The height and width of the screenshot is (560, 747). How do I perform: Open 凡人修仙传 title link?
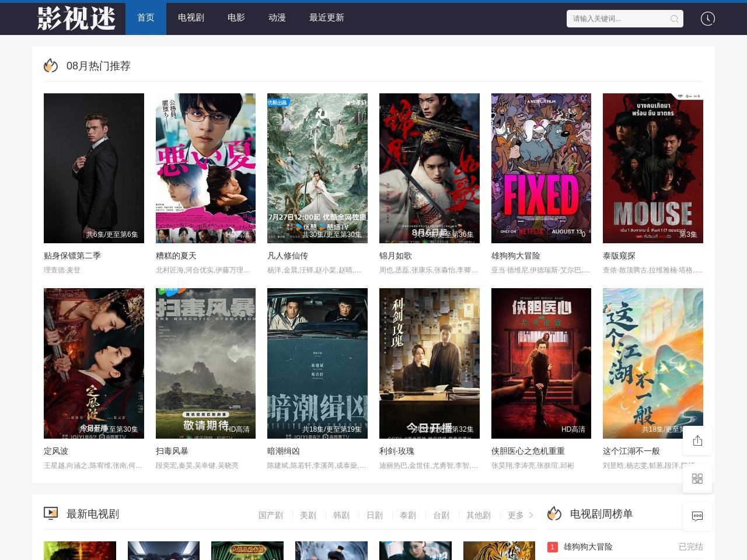tap(288, 256)
